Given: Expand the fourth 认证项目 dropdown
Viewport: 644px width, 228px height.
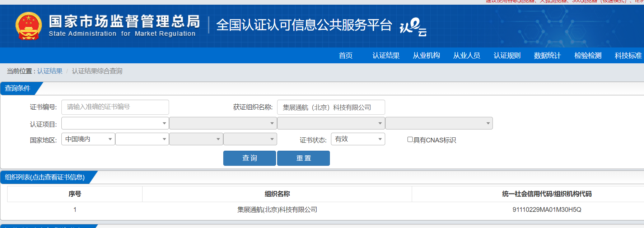Looking at the screenshot, I should pyautogui.click(x=439, y=123).
